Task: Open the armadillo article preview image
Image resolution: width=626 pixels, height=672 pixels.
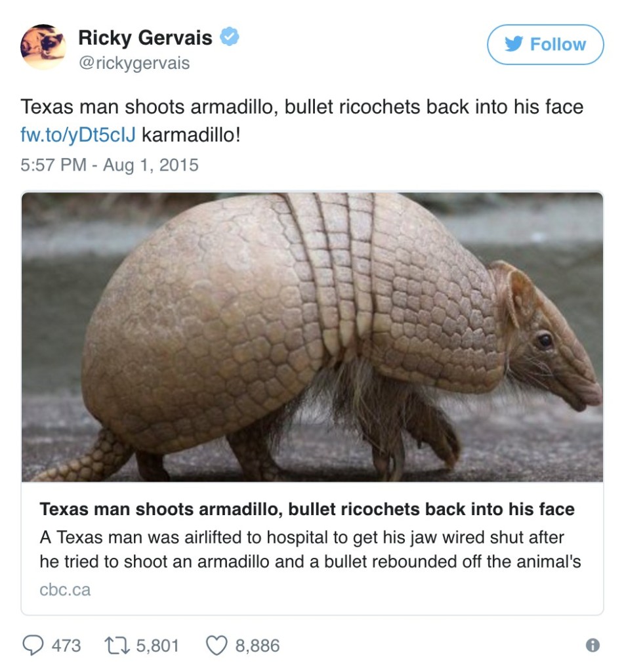Action: point(312,337)
